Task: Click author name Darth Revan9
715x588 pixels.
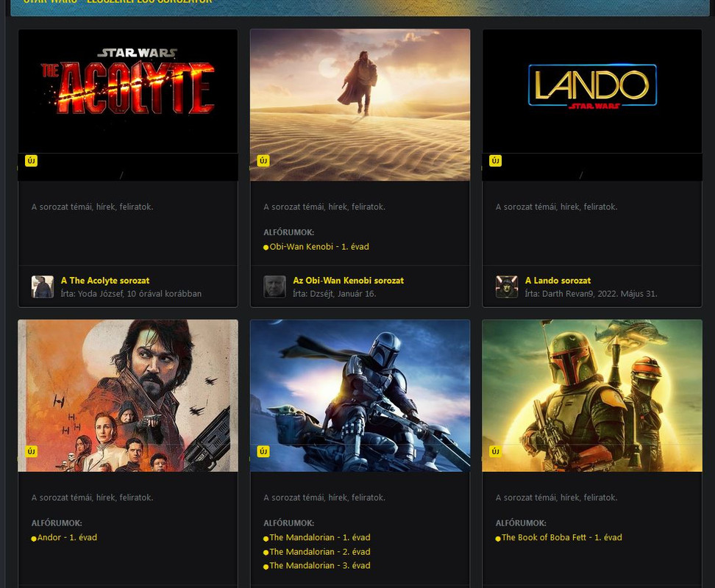Action: (x=568, y=294)
